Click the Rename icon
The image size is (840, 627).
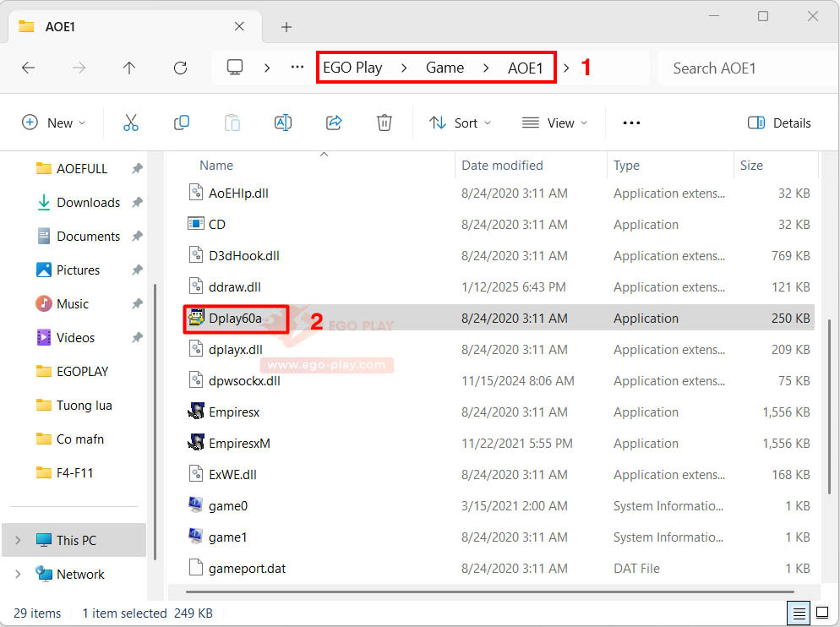[283, 123]
